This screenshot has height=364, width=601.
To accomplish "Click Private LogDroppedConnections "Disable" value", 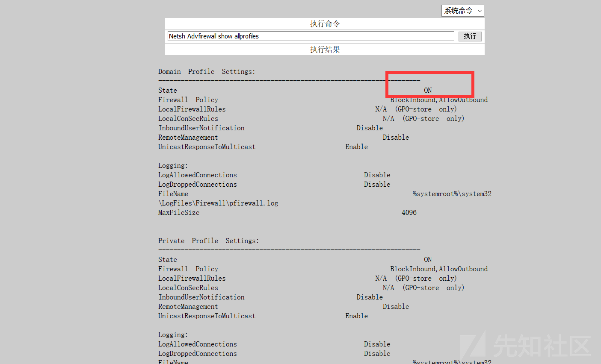I will (377, 354).
